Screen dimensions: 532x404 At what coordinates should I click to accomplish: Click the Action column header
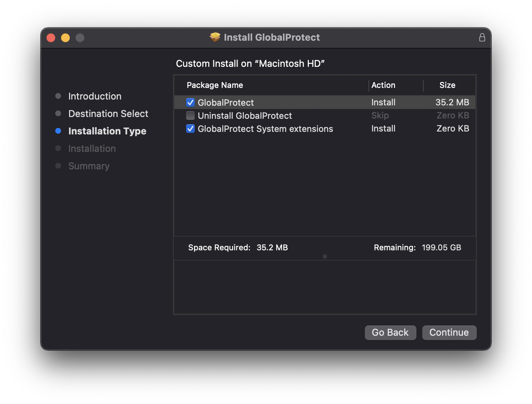pyautogui.click(x=383, y=85)
